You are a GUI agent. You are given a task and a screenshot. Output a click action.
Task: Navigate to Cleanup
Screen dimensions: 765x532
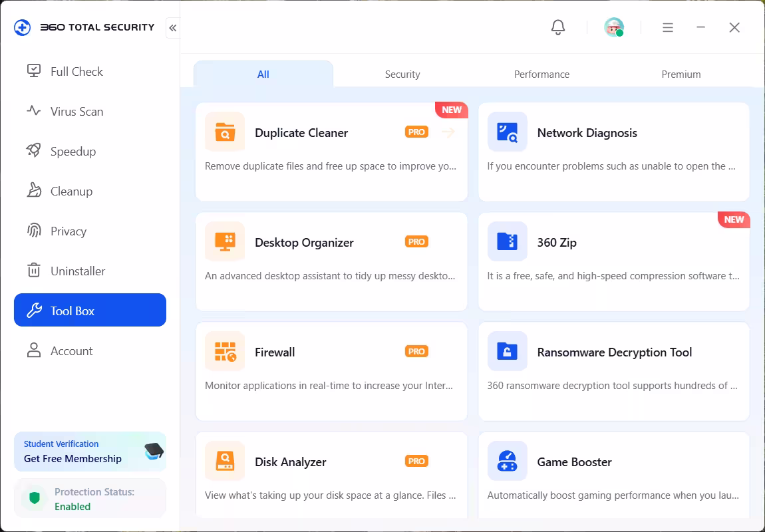tap(90, 191)
